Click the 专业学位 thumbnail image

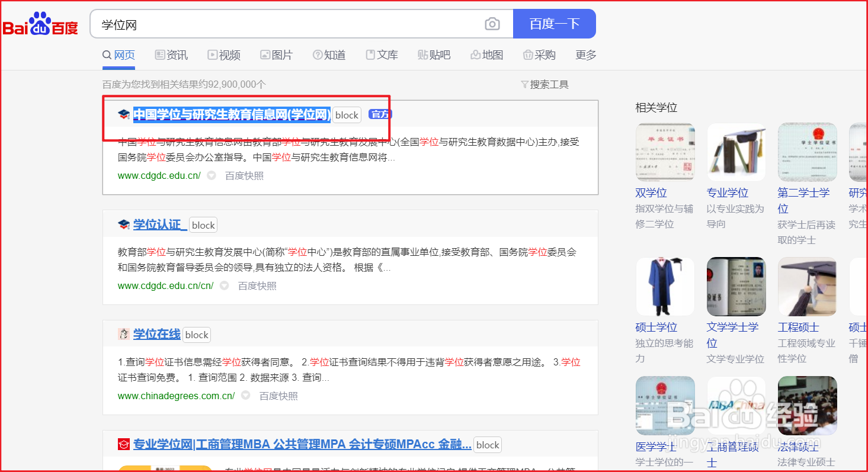tap(736, 152)
